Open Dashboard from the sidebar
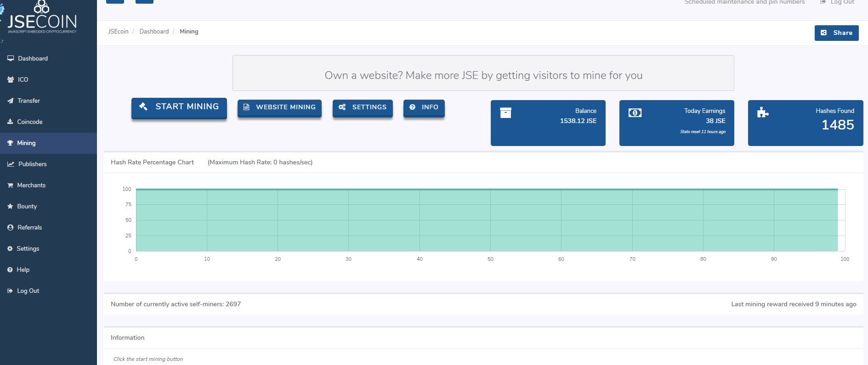 point(33,58)
